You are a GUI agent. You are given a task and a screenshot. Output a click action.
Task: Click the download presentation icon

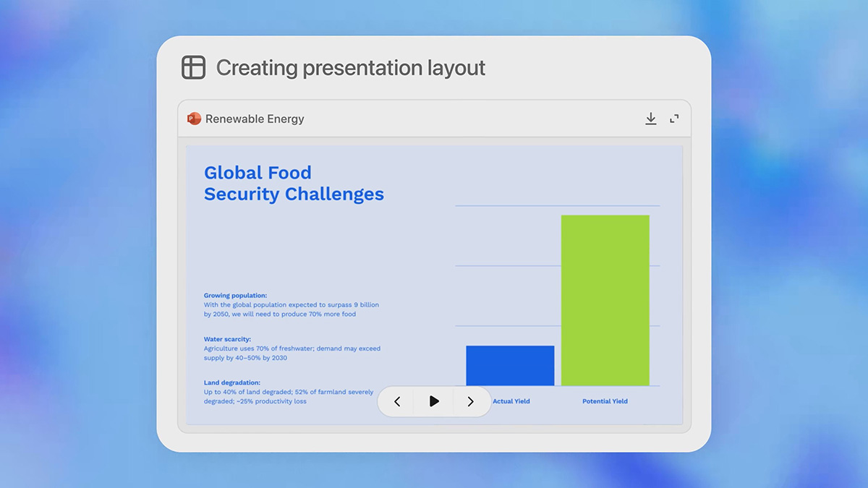(x=650, y=119)
